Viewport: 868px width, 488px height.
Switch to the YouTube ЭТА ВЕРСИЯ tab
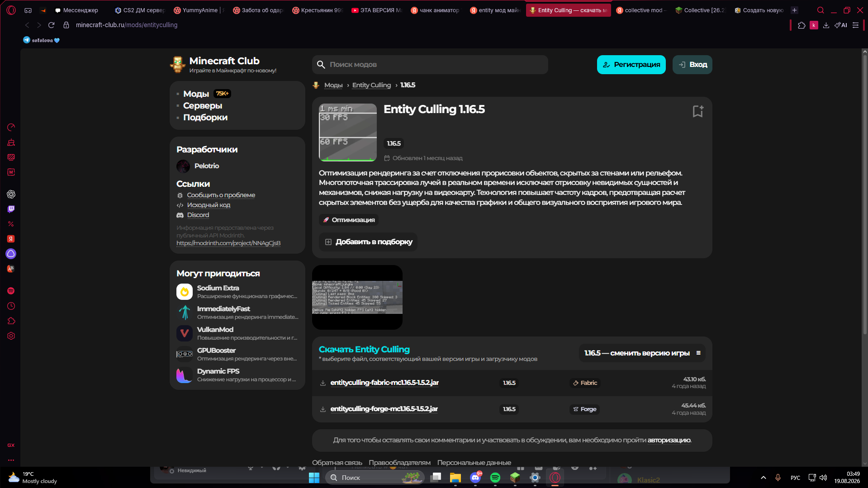377,10
